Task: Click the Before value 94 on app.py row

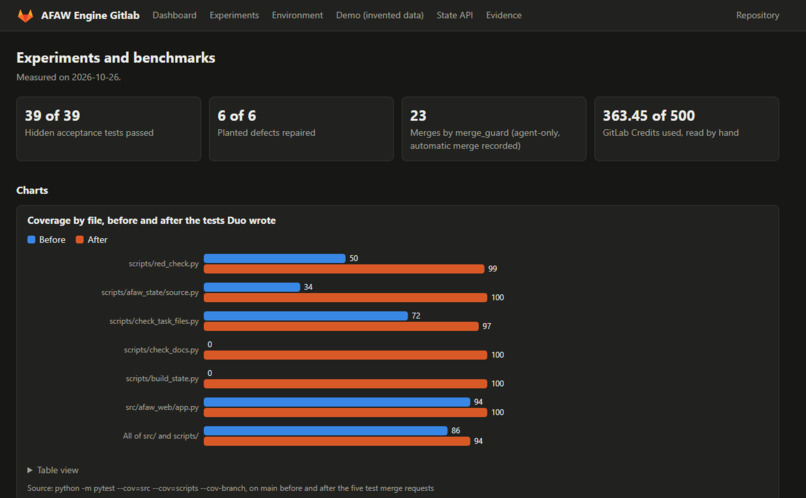Action: tap(478, 402)
